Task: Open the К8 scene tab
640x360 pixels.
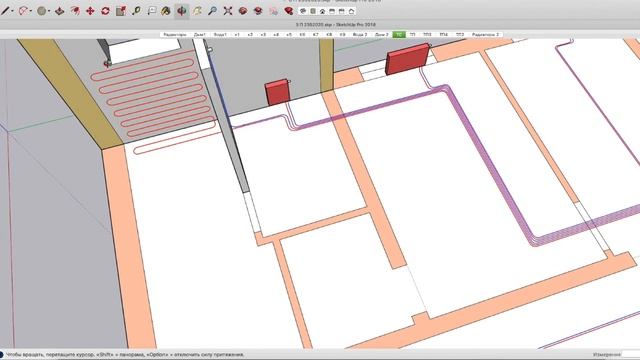Action: point(329,35)
